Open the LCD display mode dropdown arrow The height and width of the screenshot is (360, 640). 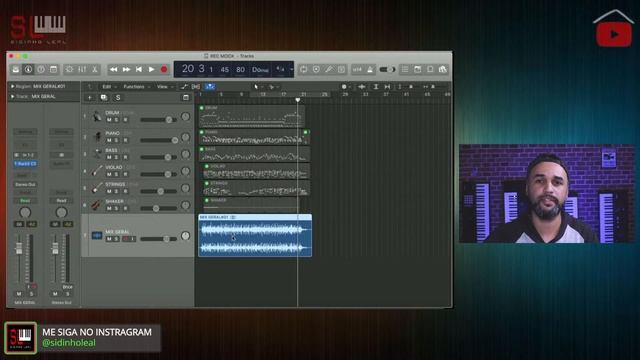[291, 69]
